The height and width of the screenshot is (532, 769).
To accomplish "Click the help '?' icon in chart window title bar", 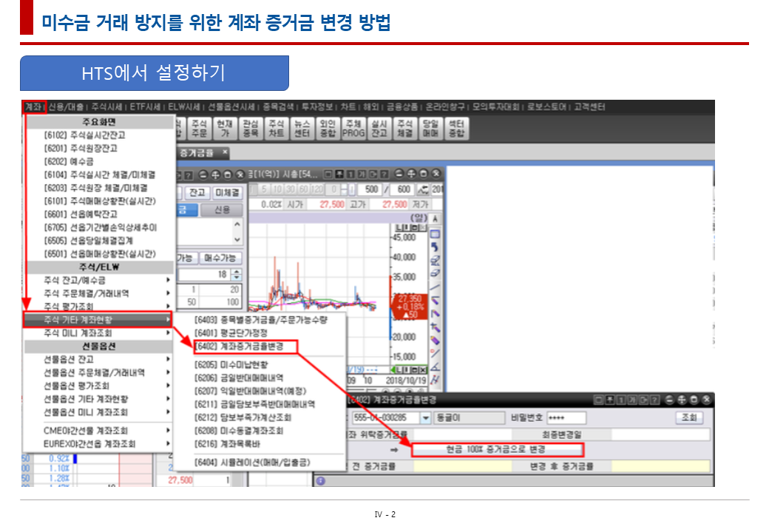I will pyautogui.click(x=384, y=174).
